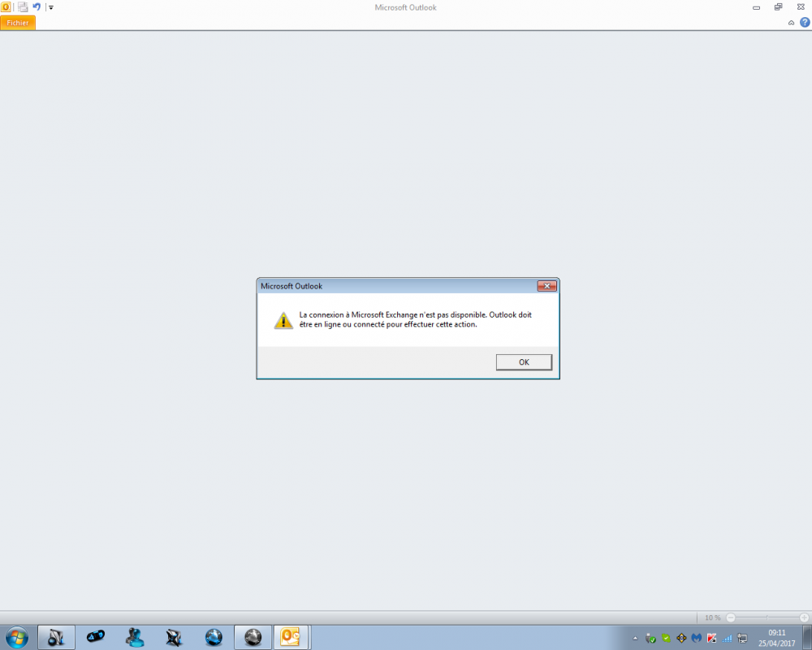
Task: Click the blue Undo arrow icon
Action: (37, 6)
